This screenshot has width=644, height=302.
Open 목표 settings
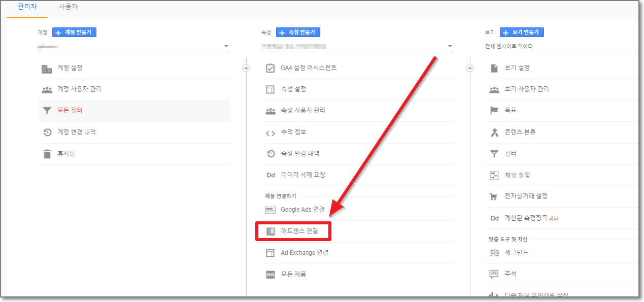(561, 111)
